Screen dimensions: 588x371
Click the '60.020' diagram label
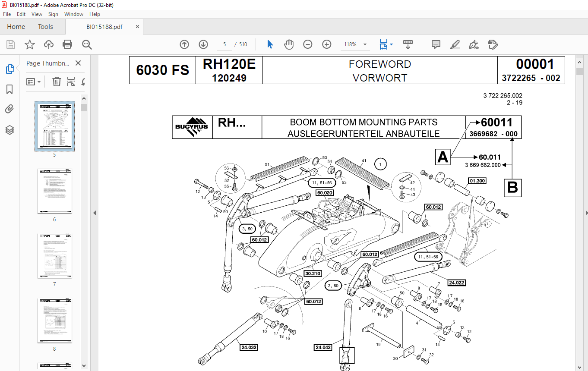pos(325,193)
